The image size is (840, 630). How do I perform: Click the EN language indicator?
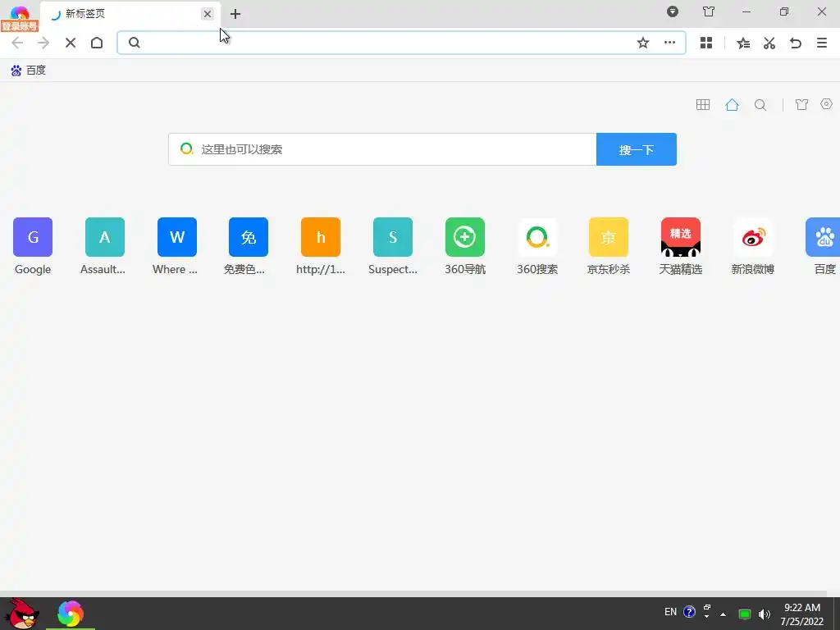[671, 612]
